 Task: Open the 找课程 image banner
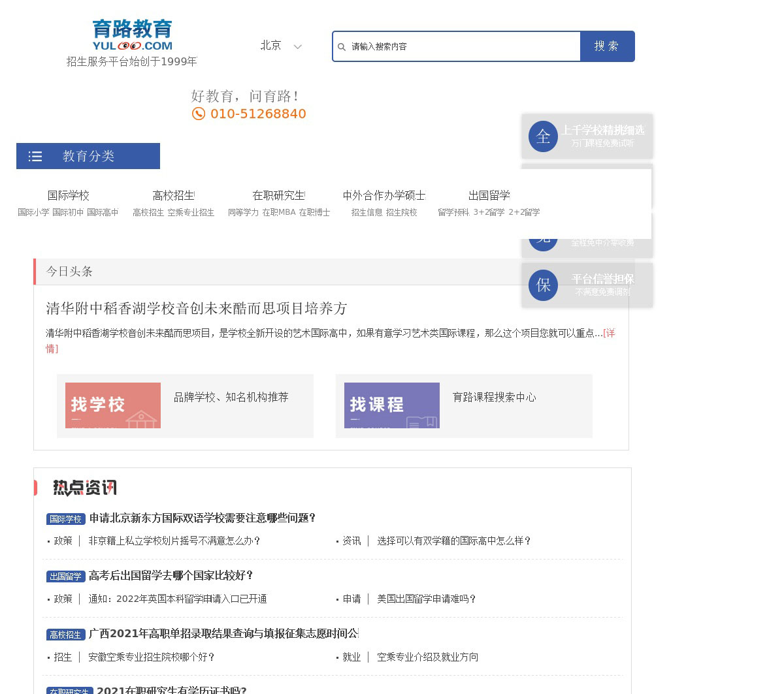coord(392,405)
